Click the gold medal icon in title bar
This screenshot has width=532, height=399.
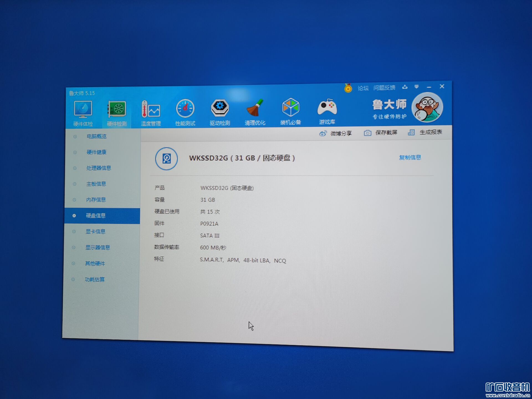tap(348, 88)
